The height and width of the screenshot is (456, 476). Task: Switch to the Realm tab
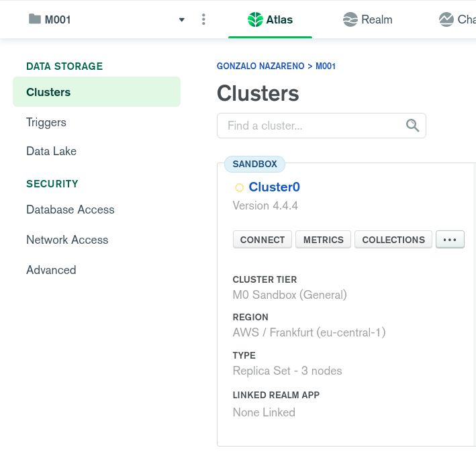click(x=368, y=19)
